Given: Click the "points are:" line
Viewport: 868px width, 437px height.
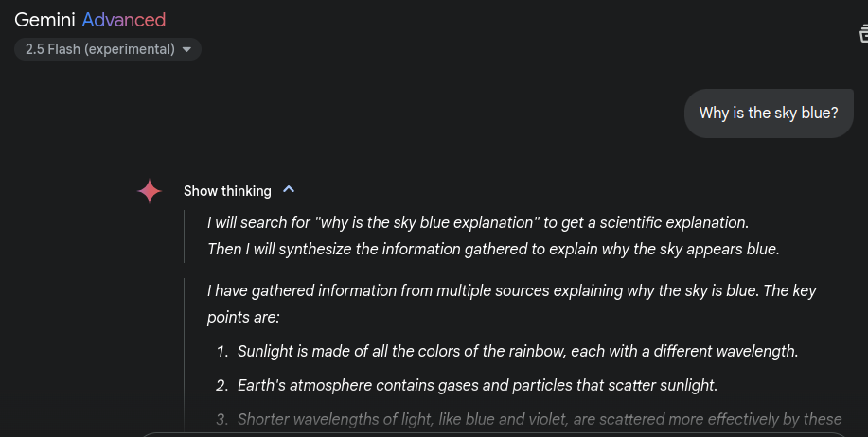Looking at the screenshot, I should tap(243, 317).
